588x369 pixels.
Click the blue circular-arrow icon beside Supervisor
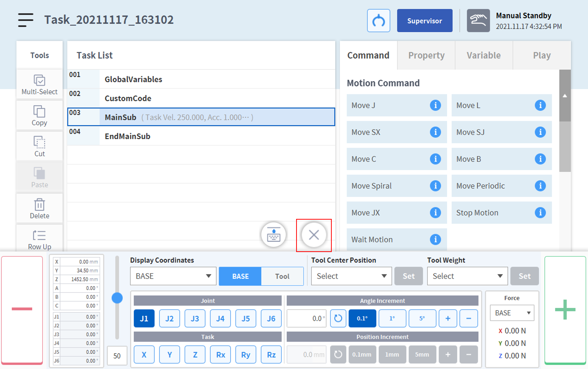pyautogui.click(x=378, y=21)
